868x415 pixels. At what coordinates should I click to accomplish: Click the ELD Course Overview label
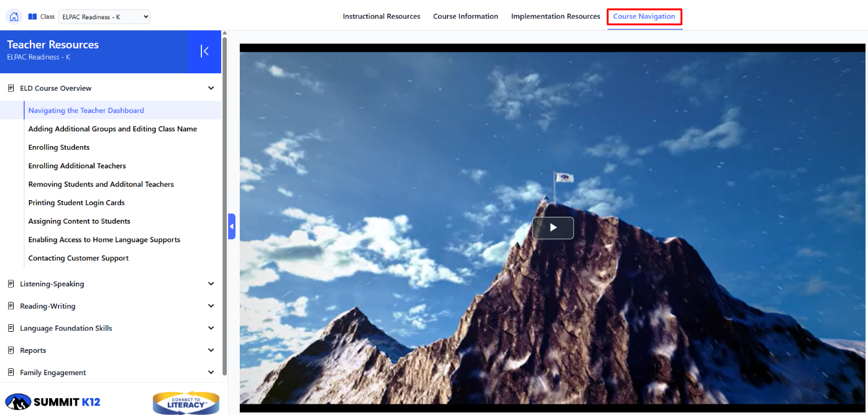pos(56,88)
